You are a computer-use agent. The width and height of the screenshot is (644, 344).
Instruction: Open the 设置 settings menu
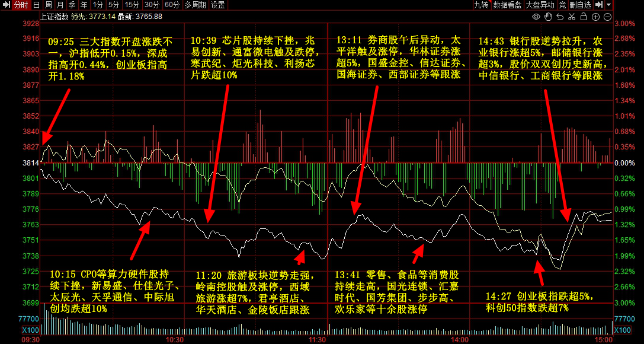pyautogui.click(x=218, y=5)
